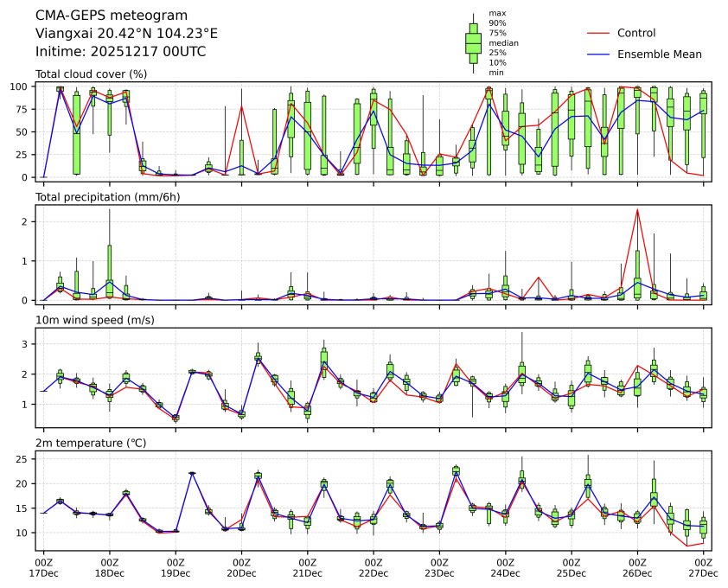Click the blue Ensemble Mean legend line
This screenshot has width=728, height=588.
[x=598, y=54]
